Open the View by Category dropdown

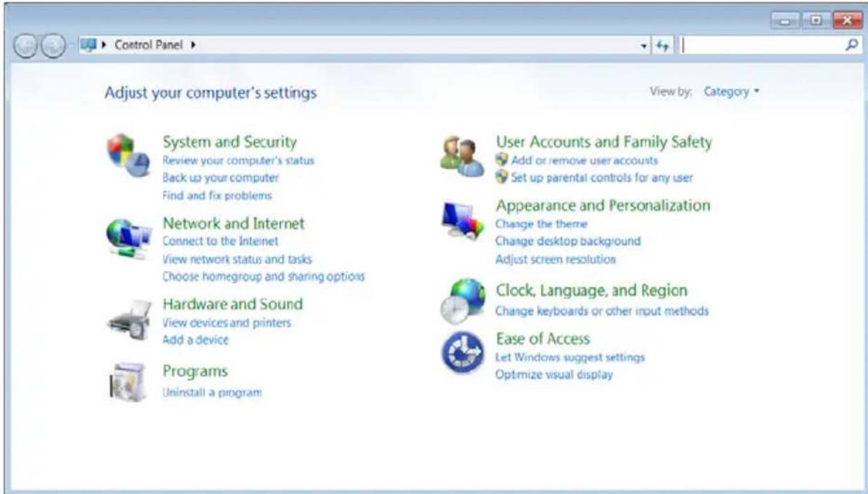(x=732, y=92)
